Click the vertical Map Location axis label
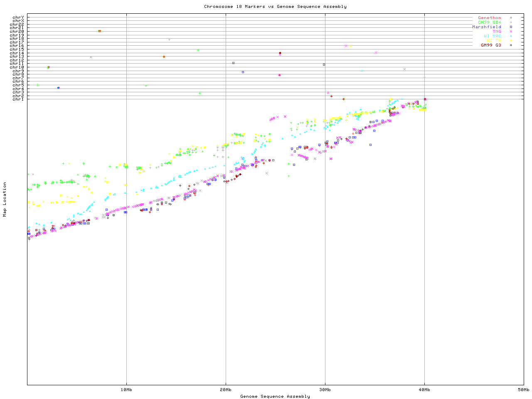Screen dimensions: 532x399 tap(5, 199)
